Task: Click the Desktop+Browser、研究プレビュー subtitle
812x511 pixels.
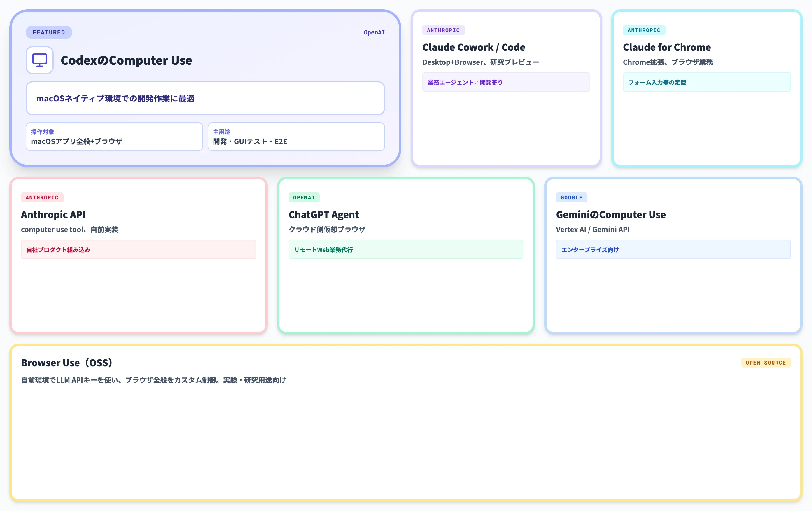Action: [481, 62]
